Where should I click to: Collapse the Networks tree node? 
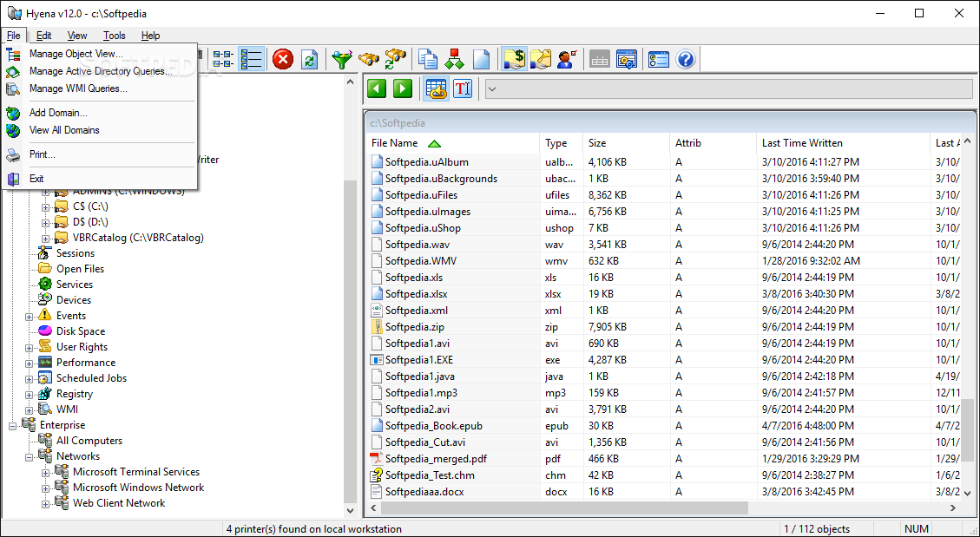(29, 457)
